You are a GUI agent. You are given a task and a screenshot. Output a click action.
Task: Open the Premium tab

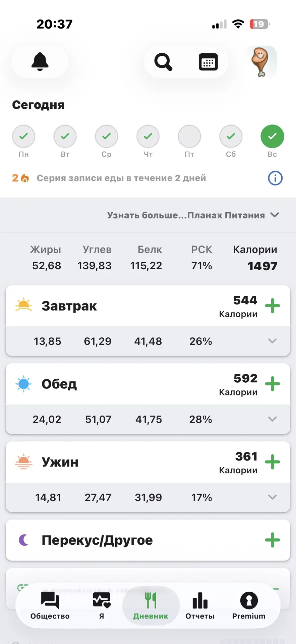click(x=249, y=606)
